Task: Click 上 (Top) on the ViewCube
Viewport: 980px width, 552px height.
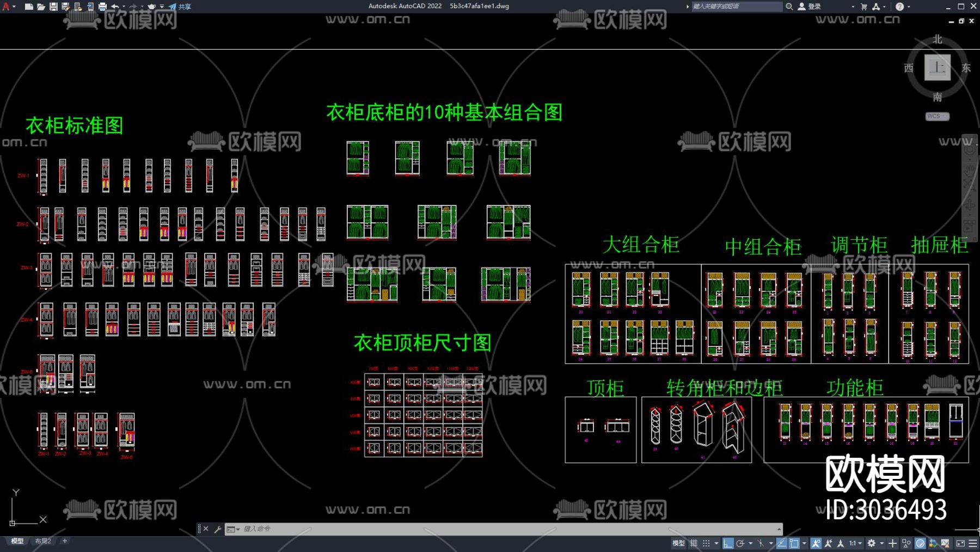Action: 938,67
